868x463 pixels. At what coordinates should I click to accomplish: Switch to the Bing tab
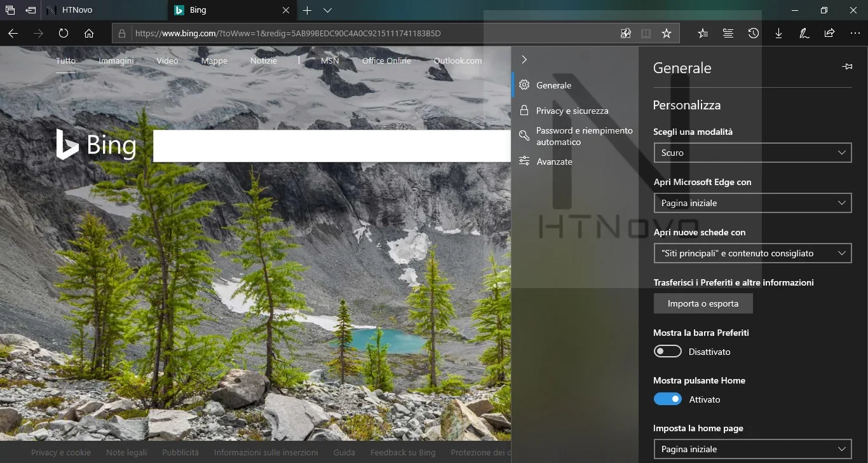click(233, 10)
